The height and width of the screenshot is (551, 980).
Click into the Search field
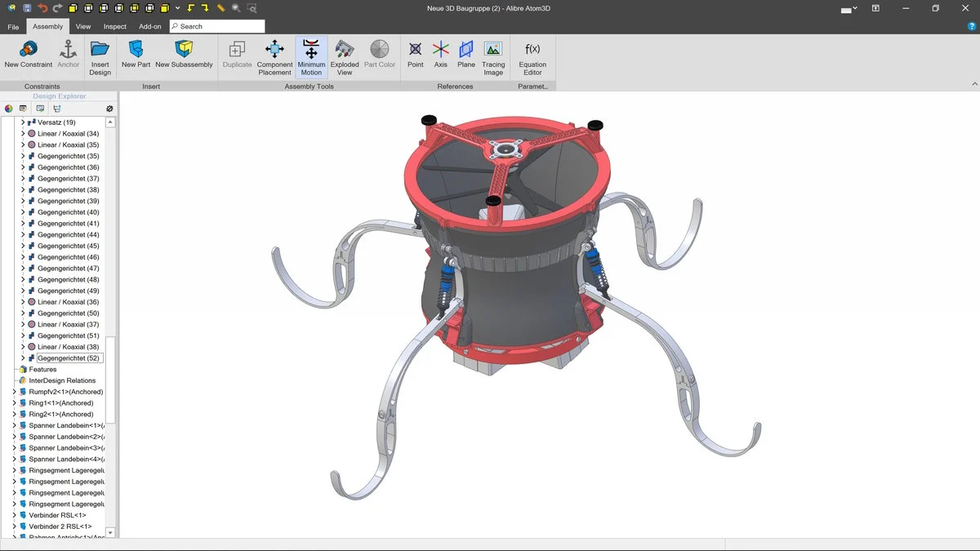coord(217,26)
